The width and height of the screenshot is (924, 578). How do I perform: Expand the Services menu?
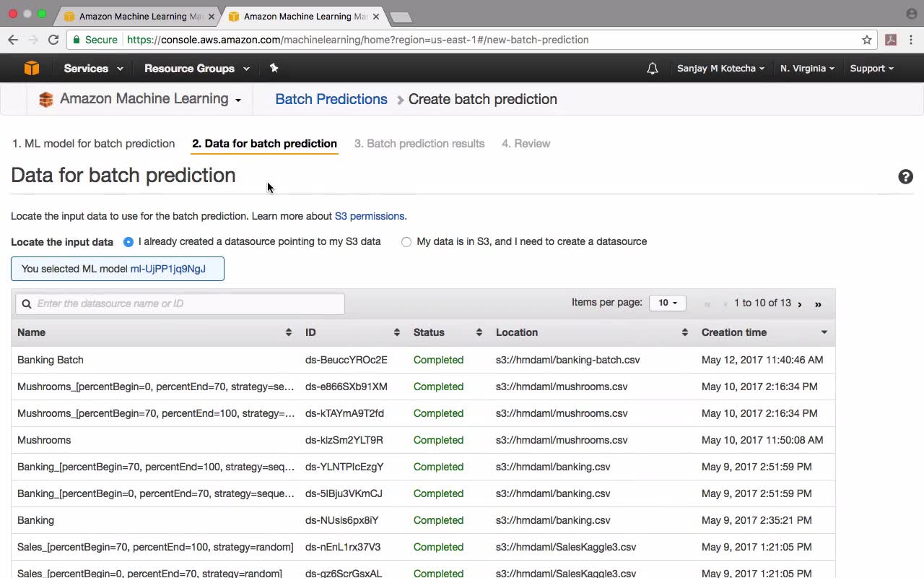(x=93, y=69)
